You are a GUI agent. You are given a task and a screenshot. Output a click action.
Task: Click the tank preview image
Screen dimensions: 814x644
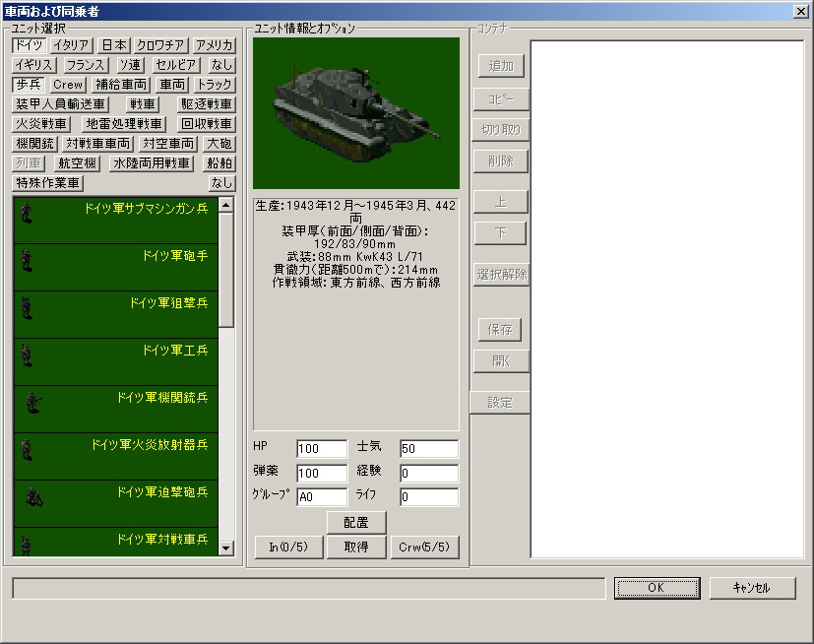[x=356, y=113]
